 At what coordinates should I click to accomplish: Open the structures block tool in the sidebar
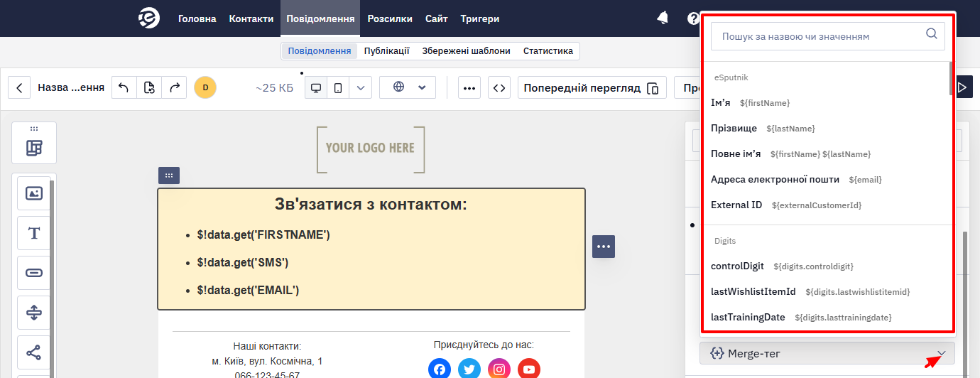[34, 148]
